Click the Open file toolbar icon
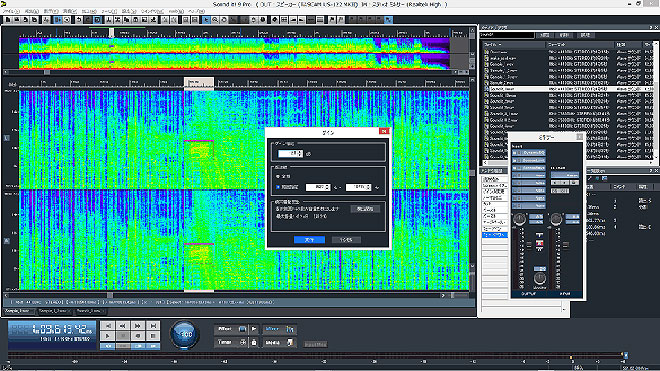Image resolution: width=660 pixels, height=371 pixels. tap(16, 19)
